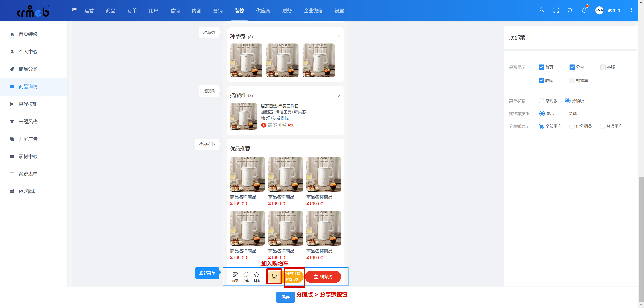644x308 pixels.
Task: Check the 购物车 display checkbox
Action: coord(572,81)
